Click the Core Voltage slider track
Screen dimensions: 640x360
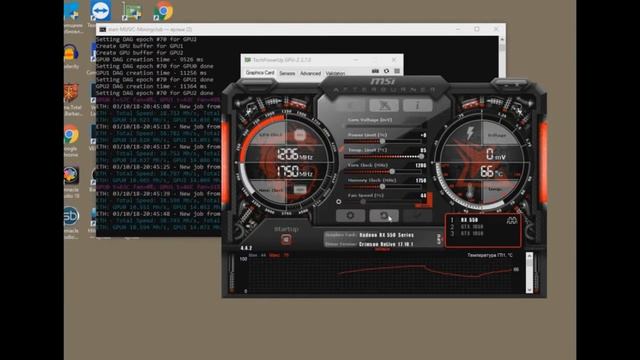(384, 126)
